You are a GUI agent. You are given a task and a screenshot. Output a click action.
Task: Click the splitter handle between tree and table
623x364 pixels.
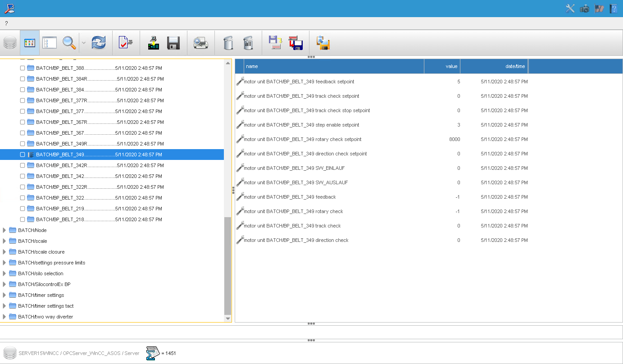pyautogui.click(x=233, y=191)
